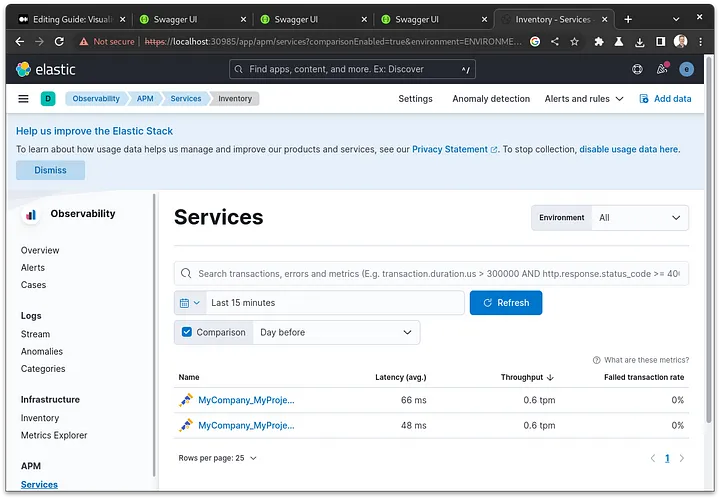Select page 1 in pagination
The height and width of the screenshot is (499, 720).
667,458
